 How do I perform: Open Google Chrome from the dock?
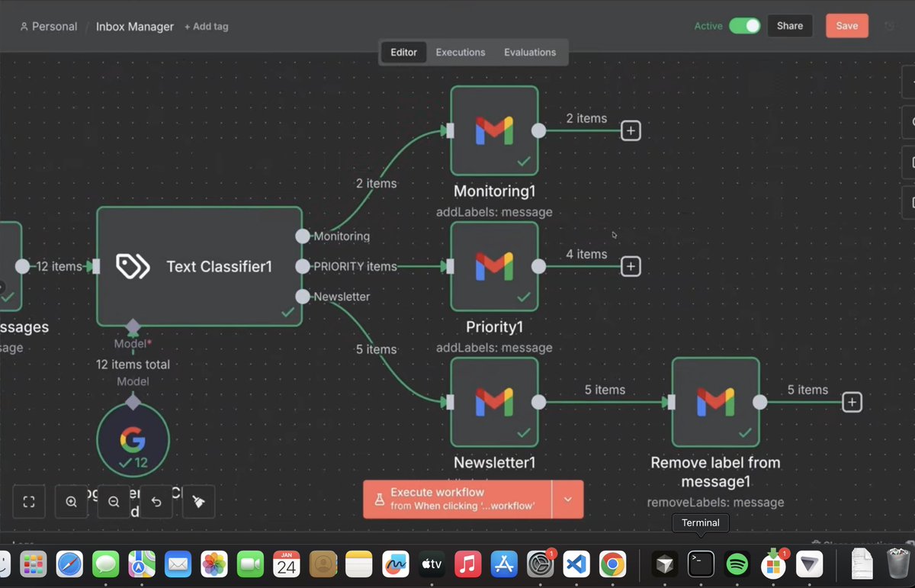pyautogui.click(x=613, y=564)
